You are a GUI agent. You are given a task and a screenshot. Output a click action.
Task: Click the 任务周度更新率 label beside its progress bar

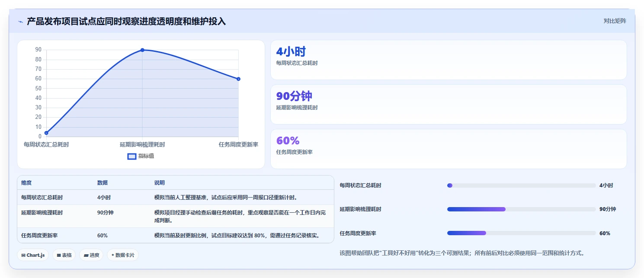358,233
